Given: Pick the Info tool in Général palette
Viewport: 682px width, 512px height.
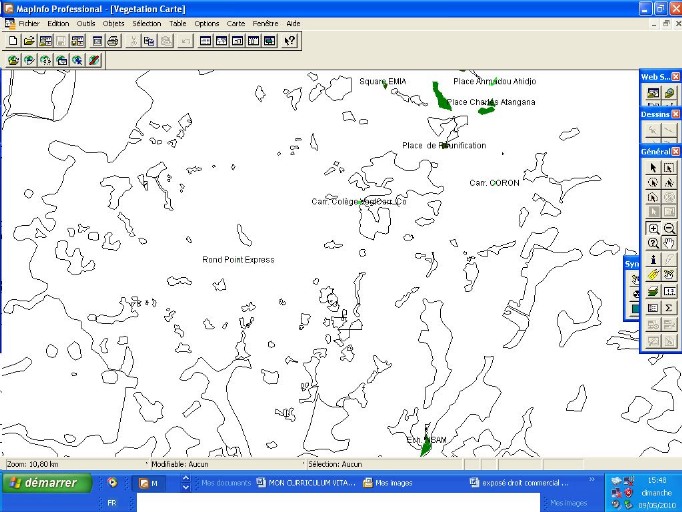Looking at the screenshot, I should pyautogui.click(x=653, y=259).
